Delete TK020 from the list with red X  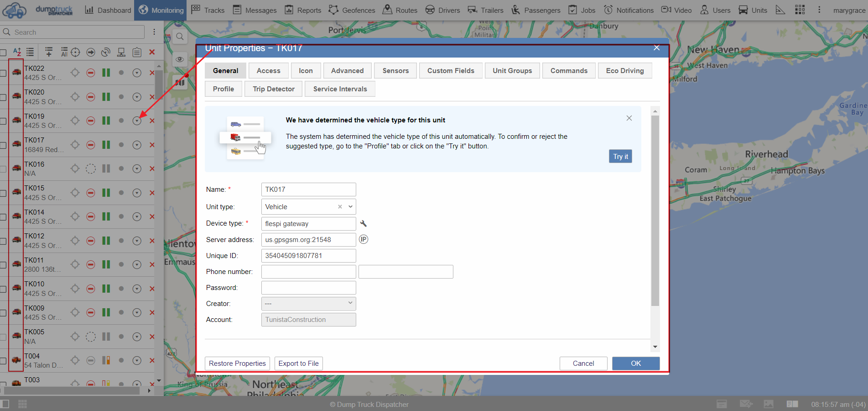[152, 97]
